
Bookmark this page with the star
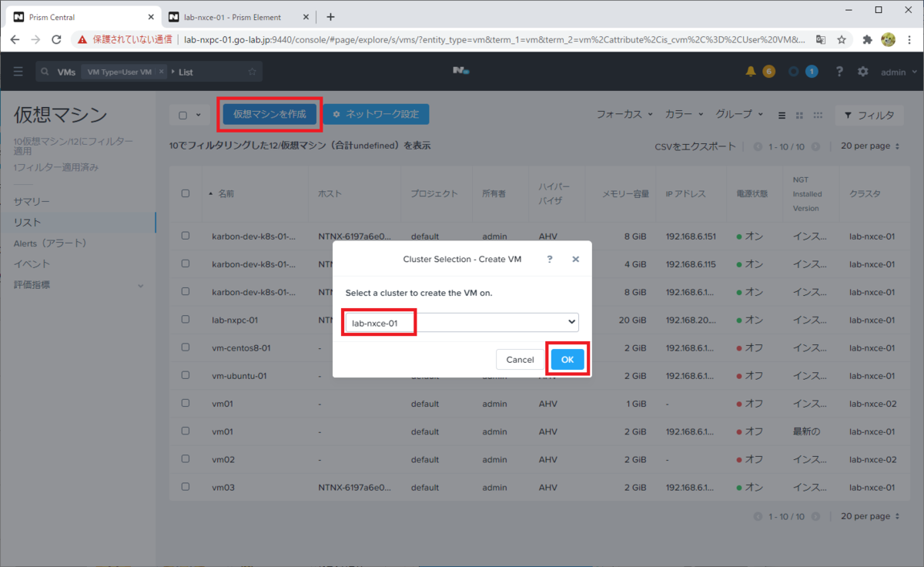pos(842,39)
